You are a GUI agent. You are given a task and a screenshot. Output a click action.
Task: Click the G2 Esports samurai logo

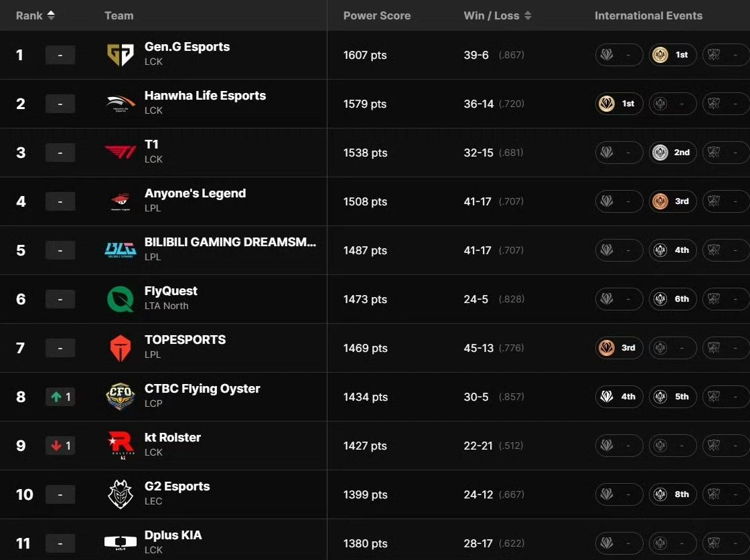pyautogui.click(x=121, y=494)
